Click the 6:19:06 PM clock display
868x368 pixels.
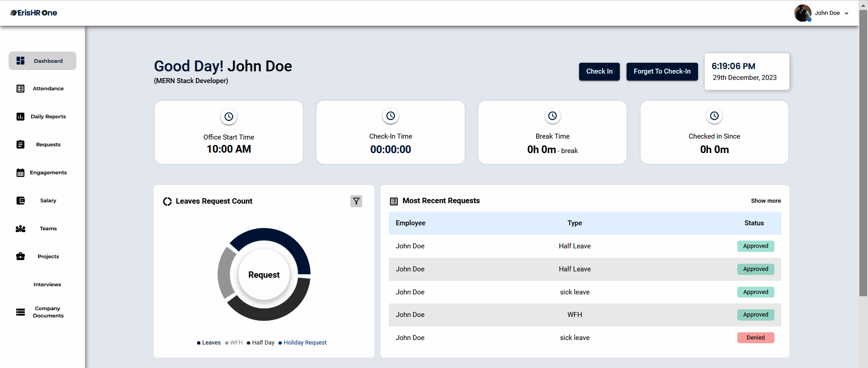tap(733, 66)
